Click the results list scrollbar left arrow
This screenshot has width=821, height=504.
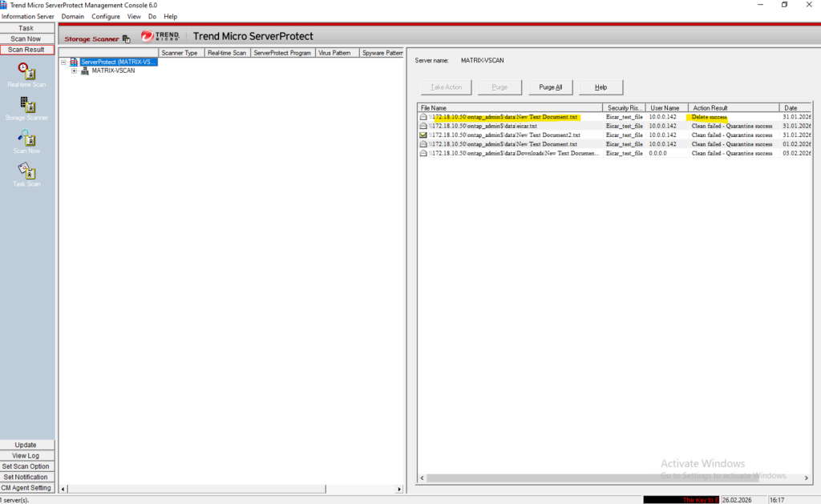[423, 478]
